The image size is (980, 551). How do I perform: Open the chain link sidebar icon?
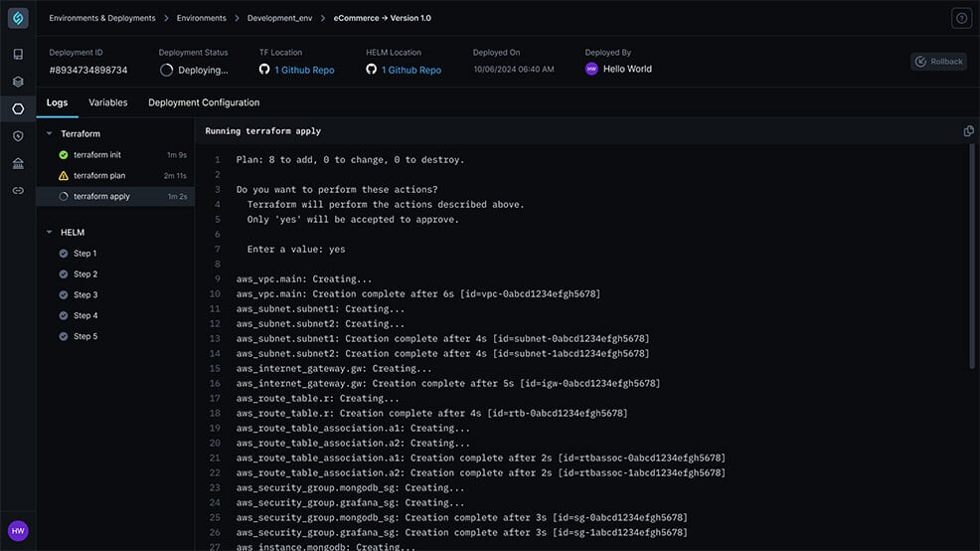18,191
